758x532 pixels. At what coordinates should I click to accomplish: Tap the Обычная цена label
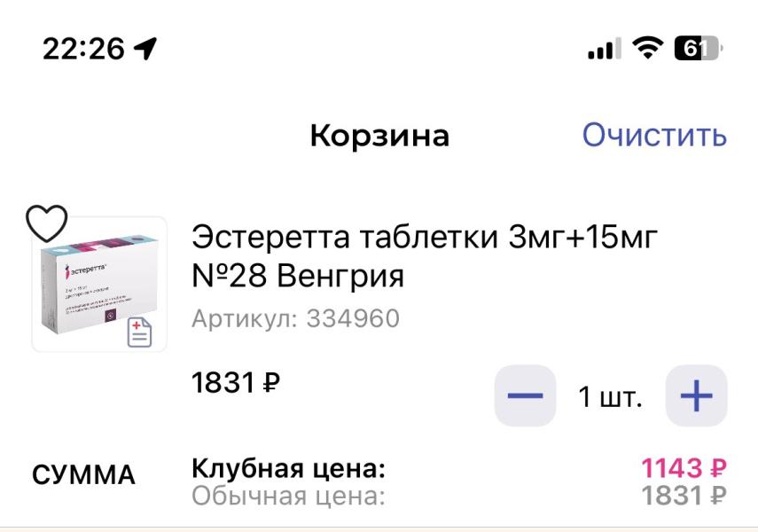[x=289, y=497]
